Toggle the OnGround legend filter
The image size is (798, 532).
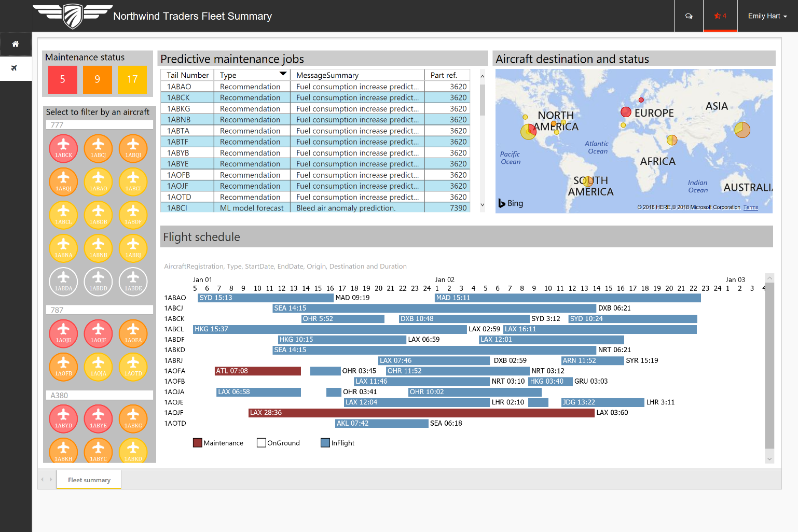[261, 442]
